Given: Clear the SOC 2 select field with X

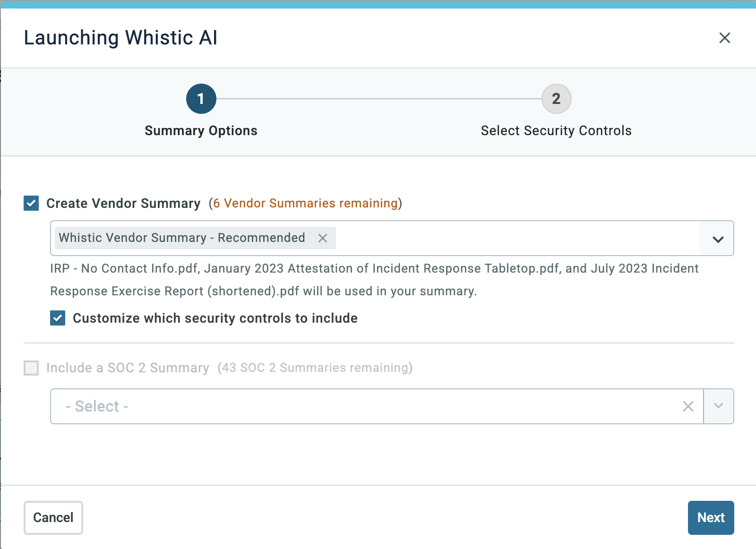Looking at the screenshot, I should (688, 406).
